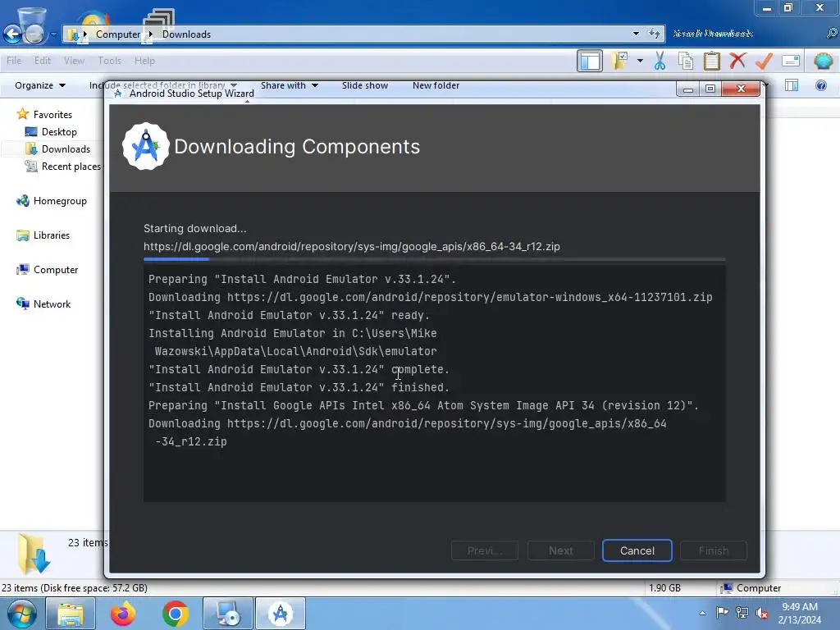Open Computer in navigation pane

click(56, 269)
